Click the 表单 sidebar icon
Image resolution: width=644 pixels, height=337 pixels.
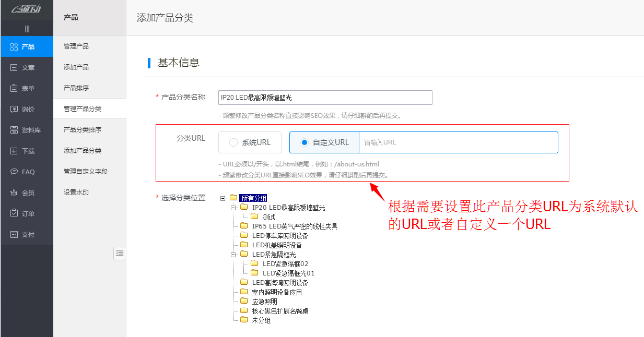(13, 88)
